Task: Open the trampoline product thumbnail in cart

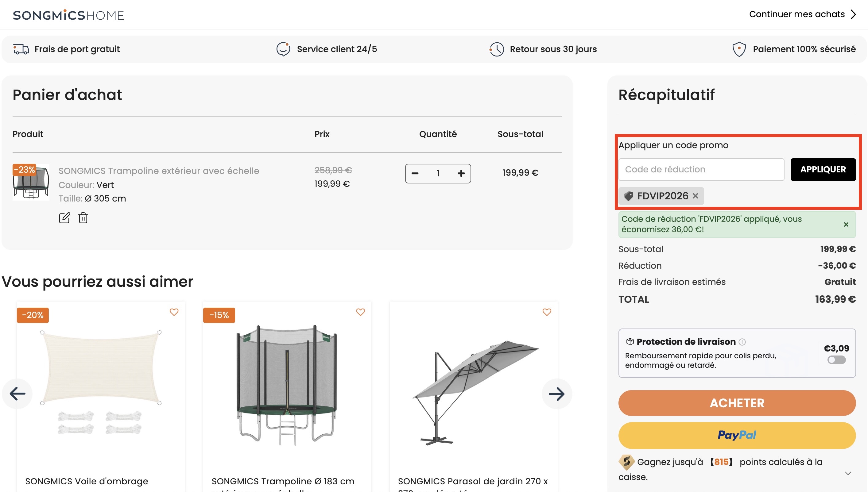Action: tap(31, 182)
